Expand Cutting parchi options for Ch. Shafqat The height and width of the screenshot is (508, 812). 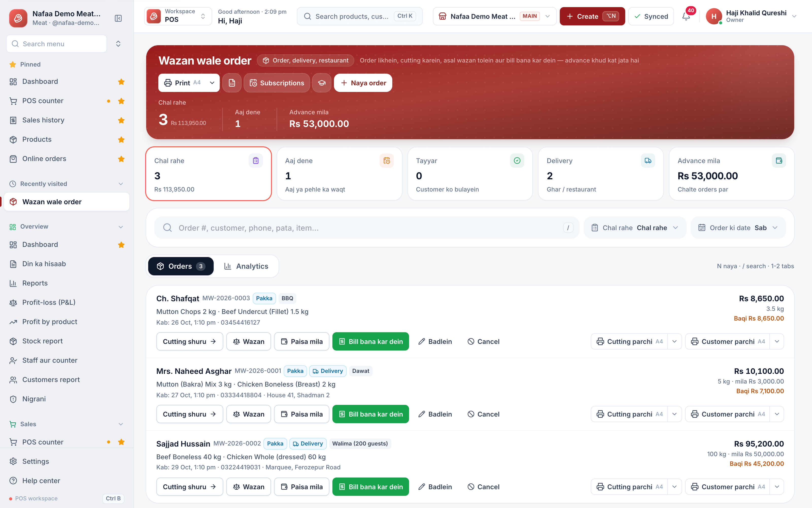674,341
